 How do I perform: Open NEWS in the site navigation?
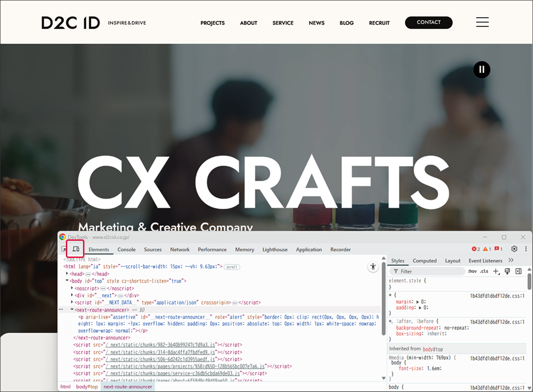pyautogui.click(x=316, y=23)
